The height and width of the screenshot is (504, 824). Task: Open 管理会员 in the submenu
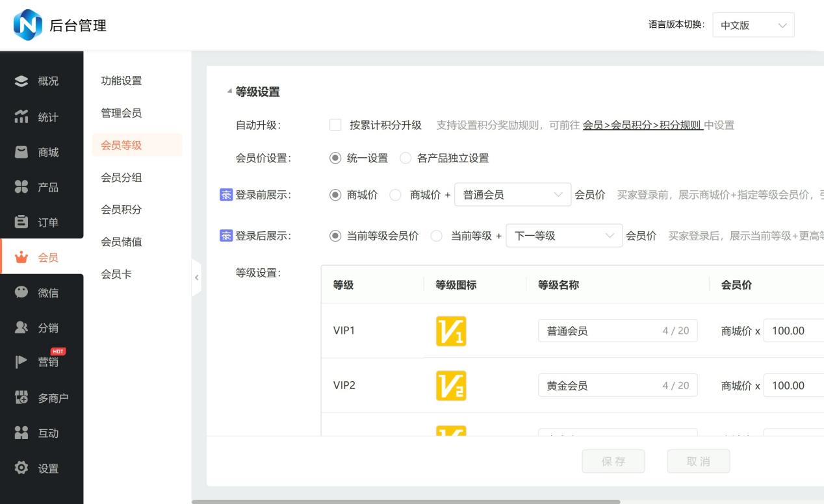pos(121,113)
